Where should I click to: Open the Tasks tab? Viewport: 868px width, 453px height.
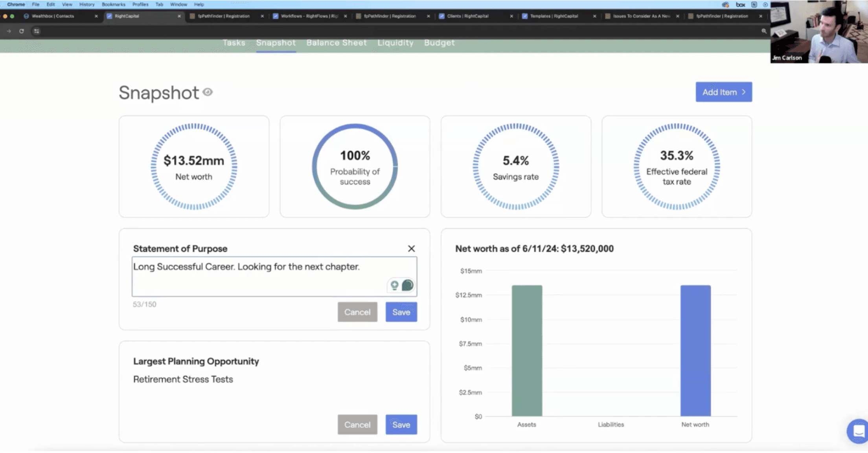[234, 42]
